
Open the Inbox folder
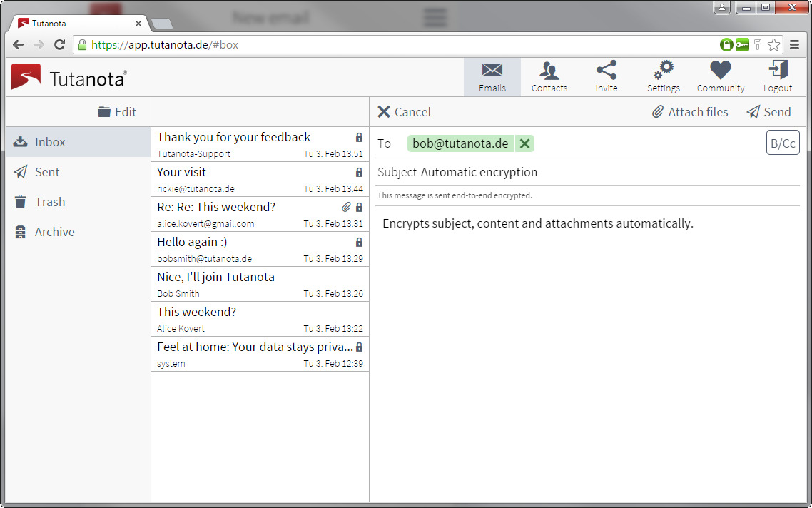coord(78,142)
